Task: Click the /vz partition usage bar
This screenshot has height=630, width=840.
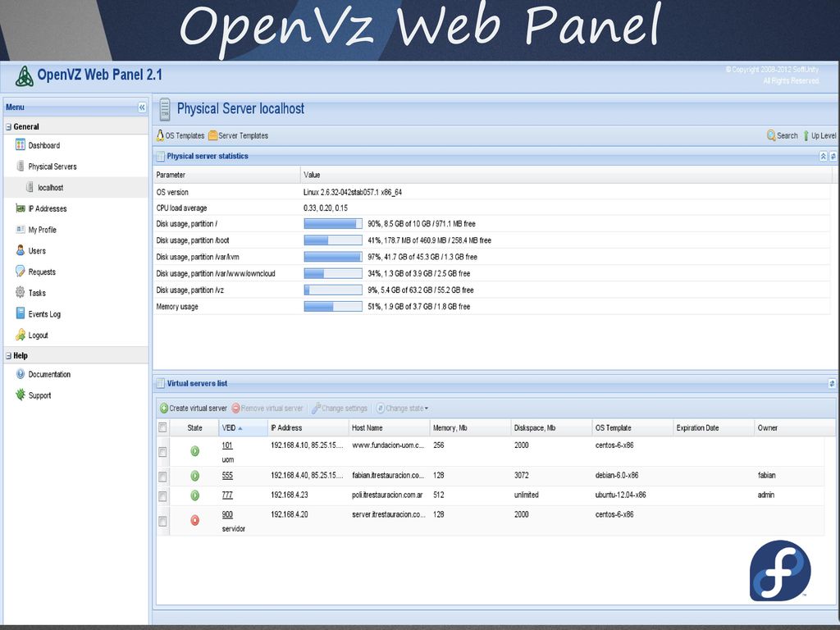Action: (x=333, y=290)
